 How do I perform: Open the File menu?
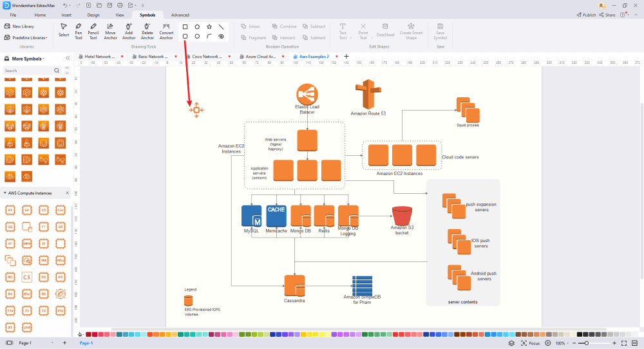[x=13, y=15]
